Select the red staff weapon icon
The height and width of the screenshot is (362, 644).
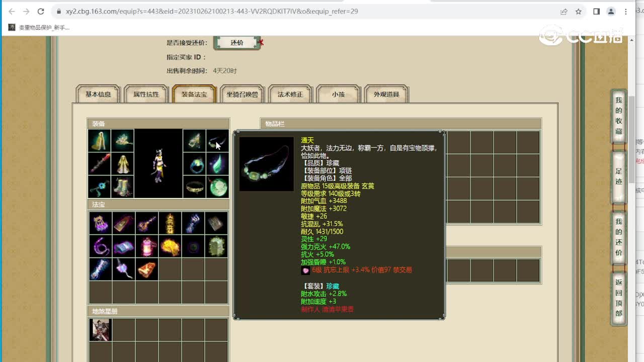(x=100, y=164)
